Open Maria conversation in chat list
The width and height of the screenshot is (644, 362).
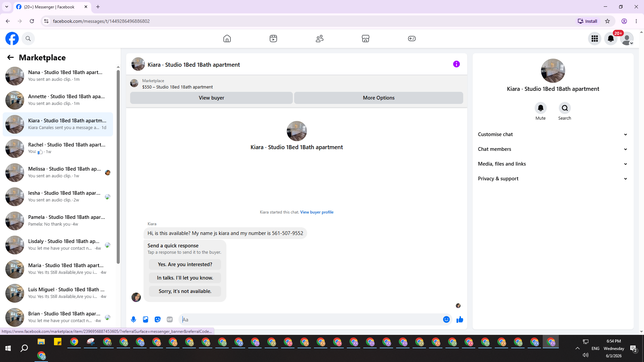pos(58,269)
